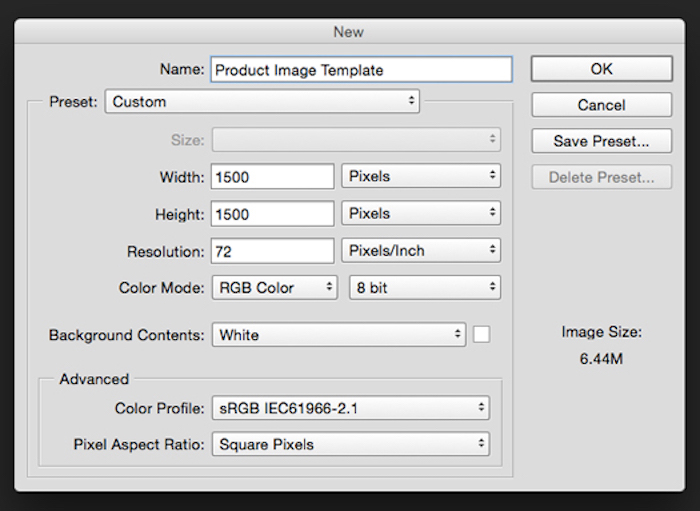Open the Width units dropdown
700x511 pixels.
(421, 177)
